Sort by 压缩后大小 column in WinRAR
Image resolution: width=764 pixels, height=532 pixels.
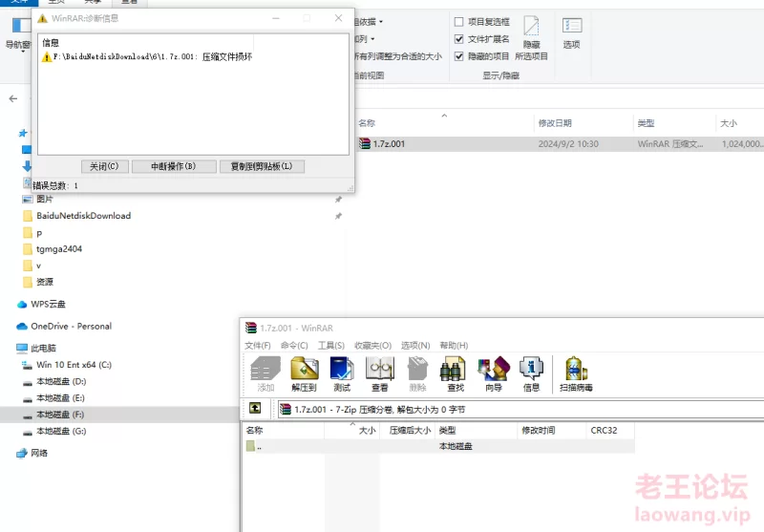pyautogui.click(x=410, y=430)
